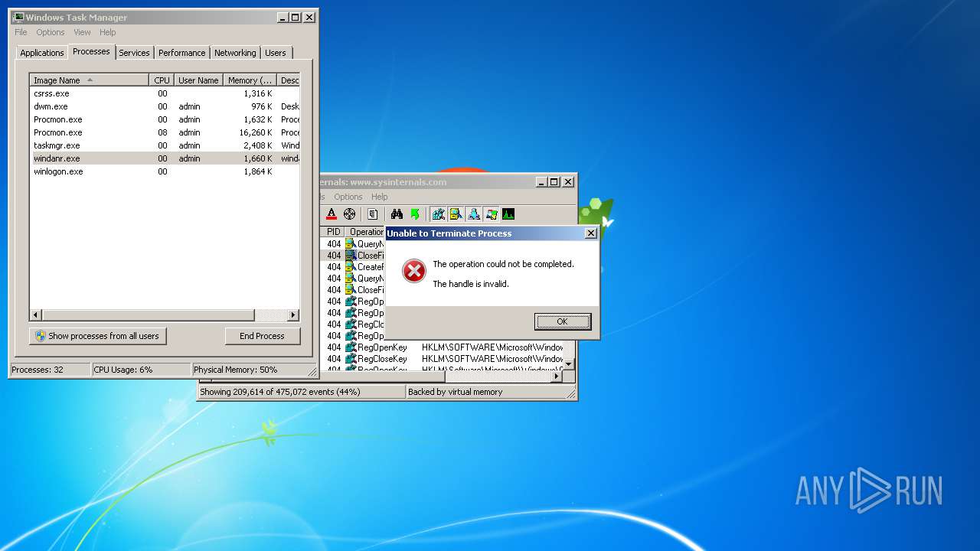Viewport: 980px width, 551px height.
Task: Click the Process Tree icon in Process Monitor
Action: 373,214
